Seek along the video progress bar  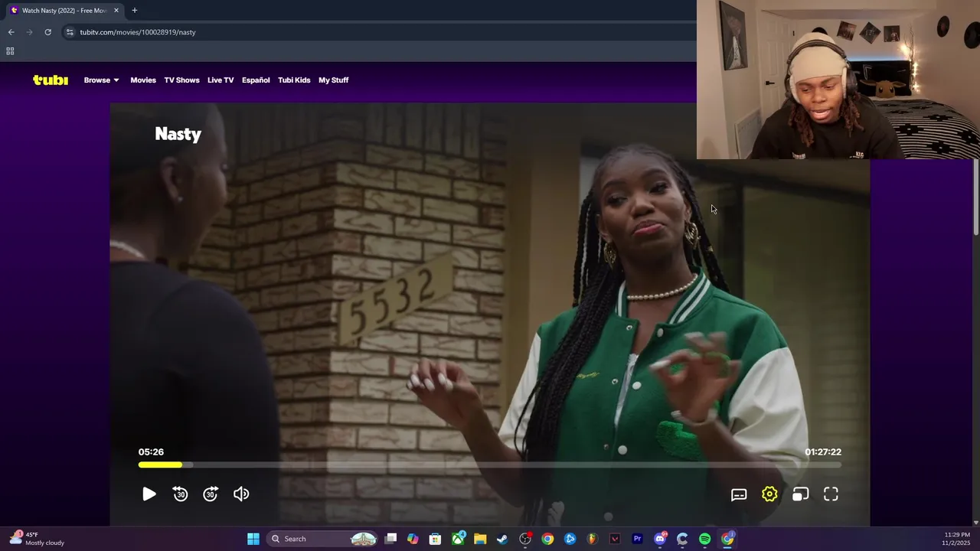pyautogui.click(x=490, y=465)
